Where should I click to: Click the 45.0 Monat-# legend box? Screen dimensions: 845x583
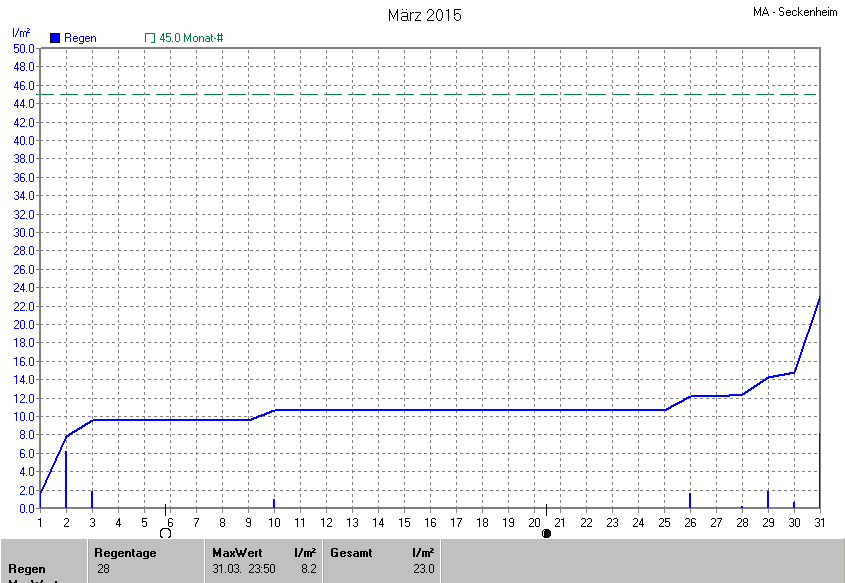point(150,38)
